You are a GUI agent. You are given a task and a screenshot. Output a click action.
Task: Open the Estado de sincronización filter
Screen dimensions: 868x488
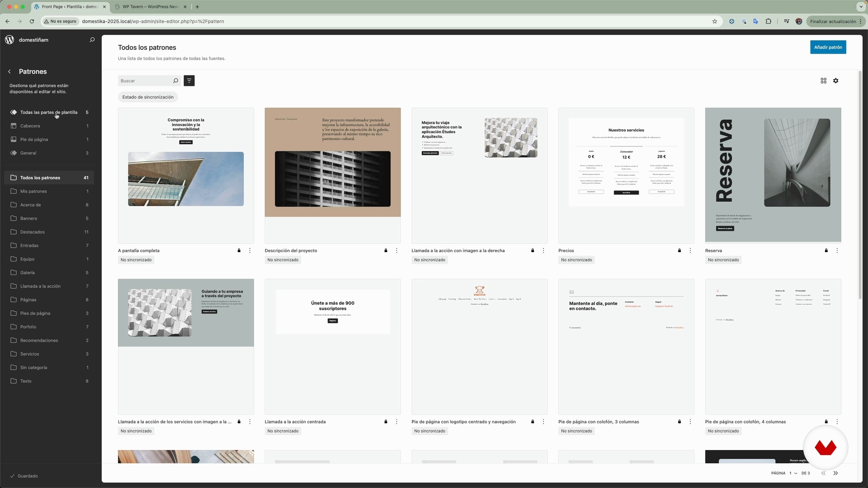click(x=148, y=97)
